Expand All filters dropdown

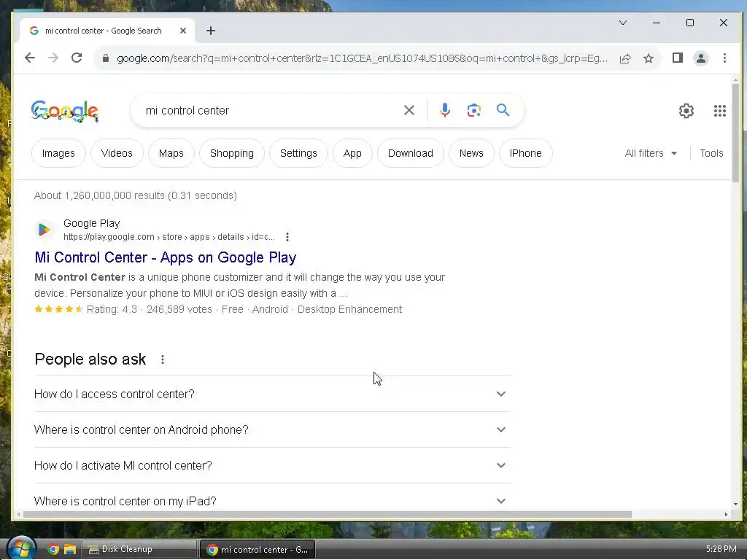[x=651, y=153]
